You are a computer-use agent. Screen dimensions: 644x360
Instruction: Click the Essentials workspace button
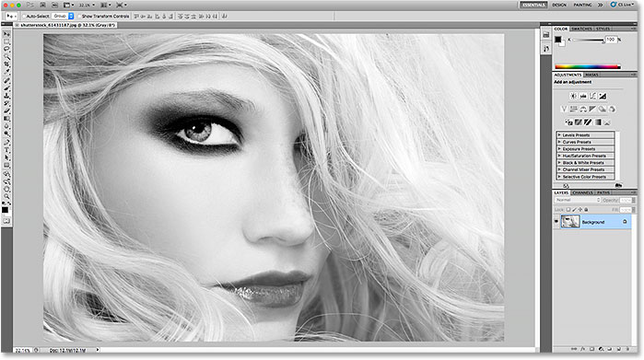(x=533, y=5)
